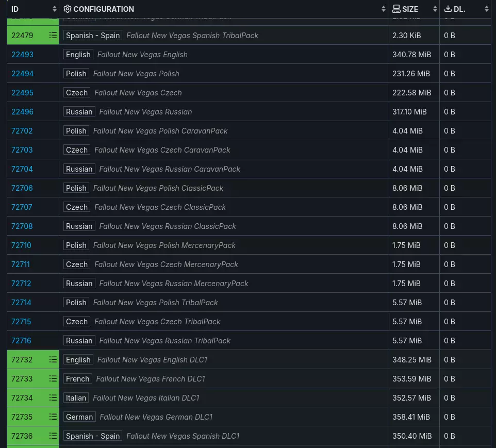Click the 358.41 MiB size cell
Image resolution: width=496 pixels, height=448 pixels.
click(x=414, y=417)
